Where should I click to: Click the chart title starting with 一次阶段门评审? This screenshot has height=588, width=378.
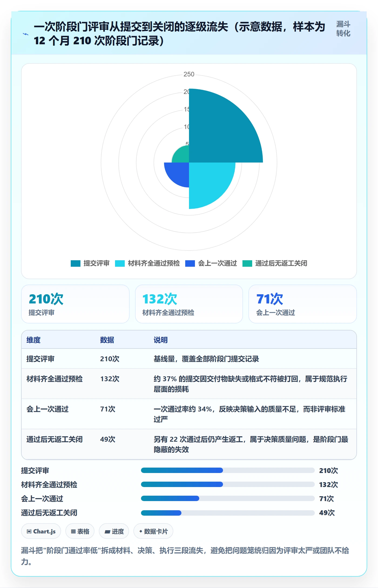pyautogui.click(x=179, y=34)
